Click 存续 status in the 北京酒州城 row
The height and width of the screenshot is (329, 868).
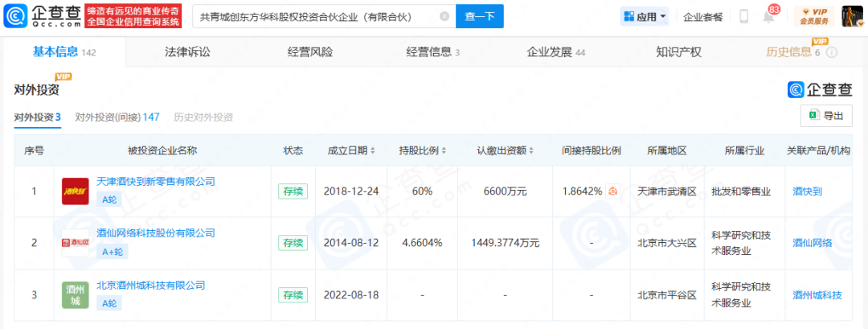pyautogui.click(x=293, y=294)
